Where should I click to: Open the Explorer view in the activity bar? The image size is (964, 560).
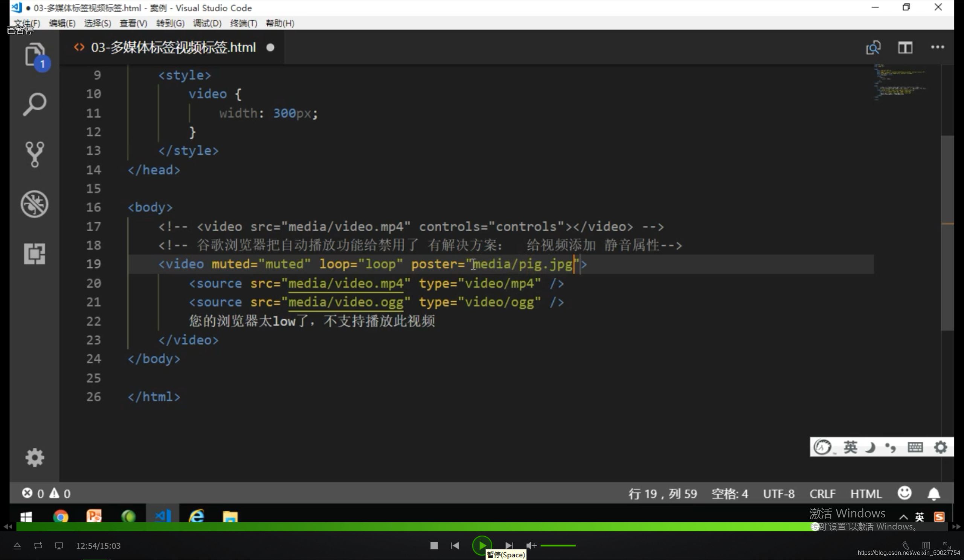35,55
